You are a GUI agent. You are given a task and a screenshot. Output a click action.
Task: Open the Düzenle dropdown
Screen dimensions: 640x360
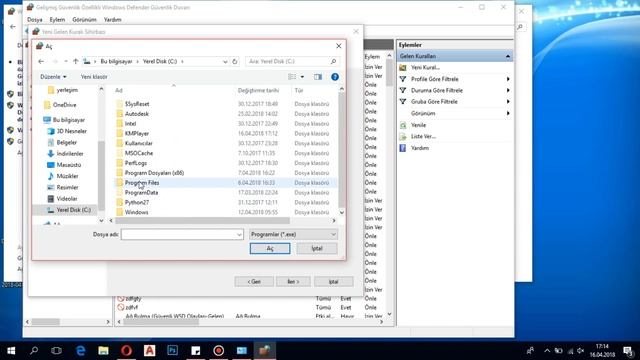[x=53, y=77]
